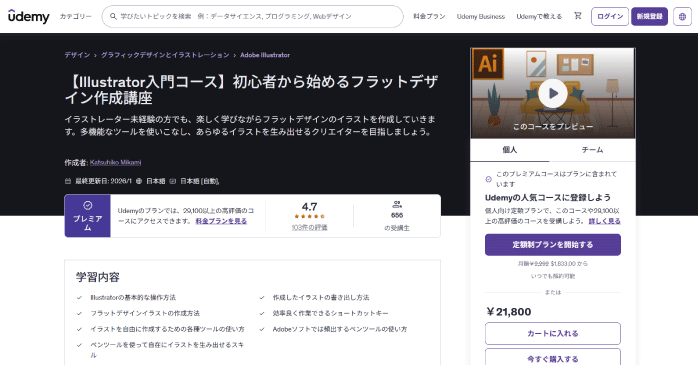
Task: Open Udemyで教える link
Action: (539, 16)
